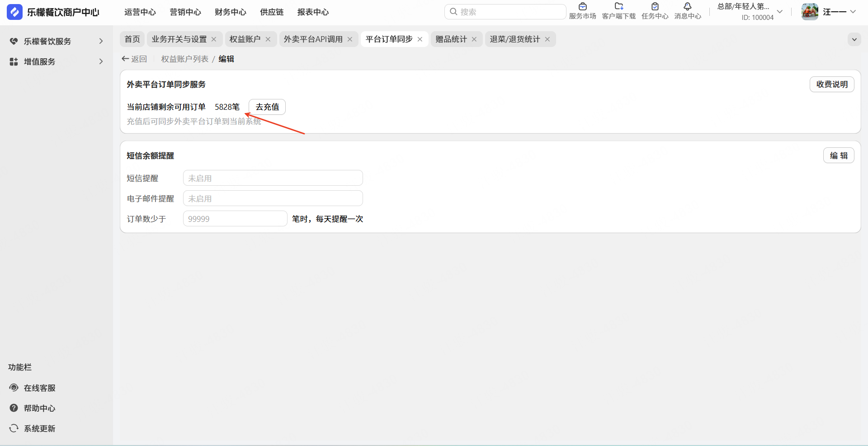Click the 电子邮件提醒 input field
This screenshot has height=446, width=868.
coord(273,198)
